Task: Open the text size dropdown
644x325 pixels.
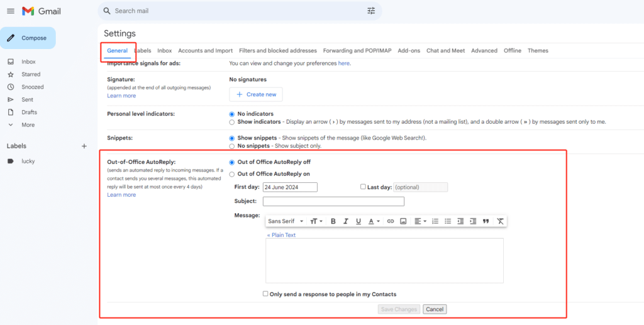Action: (x=316, y=221)
